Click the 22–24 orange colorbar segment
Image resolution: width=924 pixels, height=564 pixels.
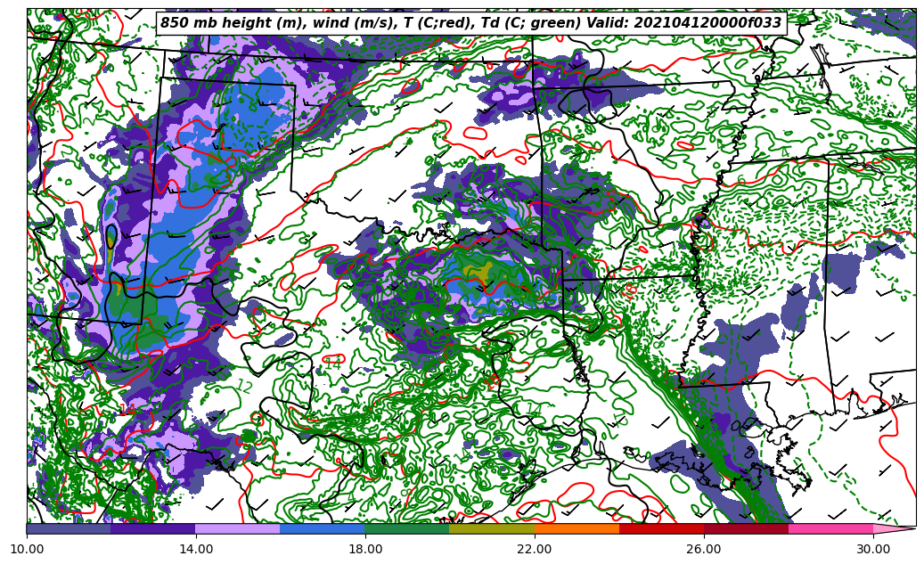(x=576, y=528)
